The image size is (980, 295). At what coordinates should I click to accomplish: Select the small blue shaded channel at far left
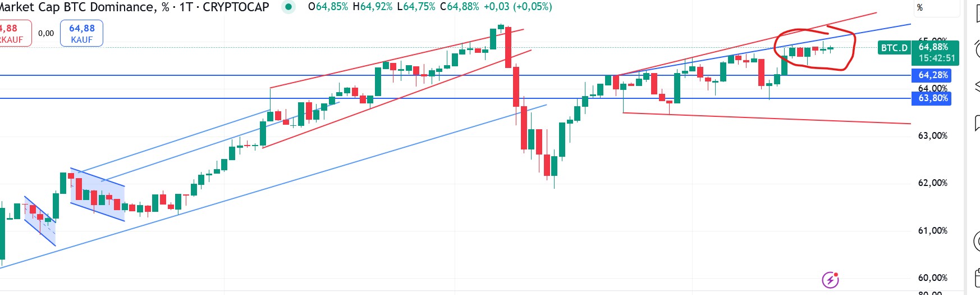(x=40, y=221)
